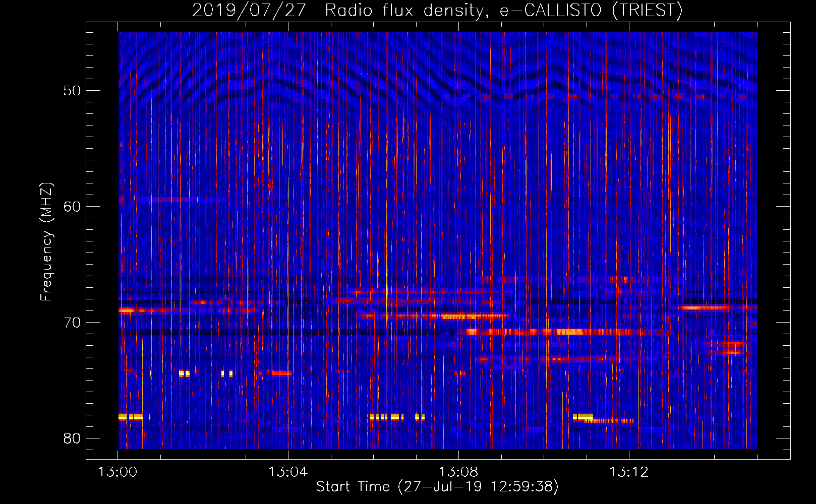Click the 'Start Time (27-Jul-19 12:59:38)' label
This screenshot has width=816, height=504.
pyautogui.click(x=437, y=487)
